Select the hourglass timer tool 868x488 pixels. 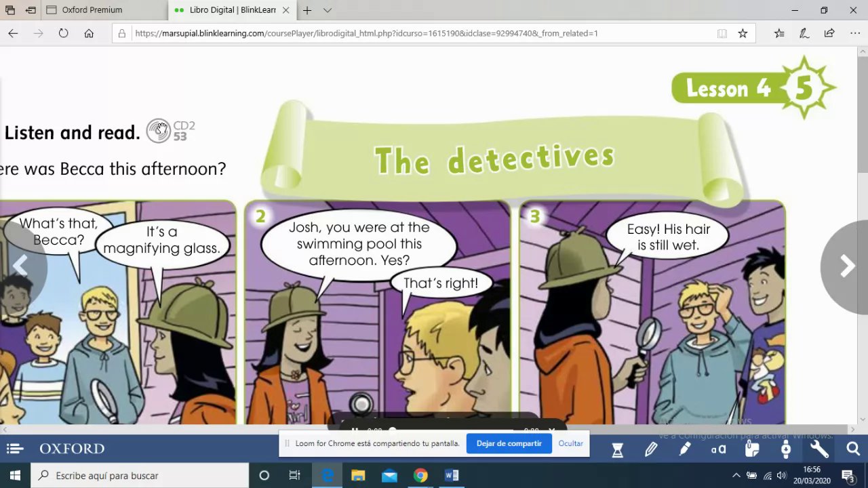[617, 449]
